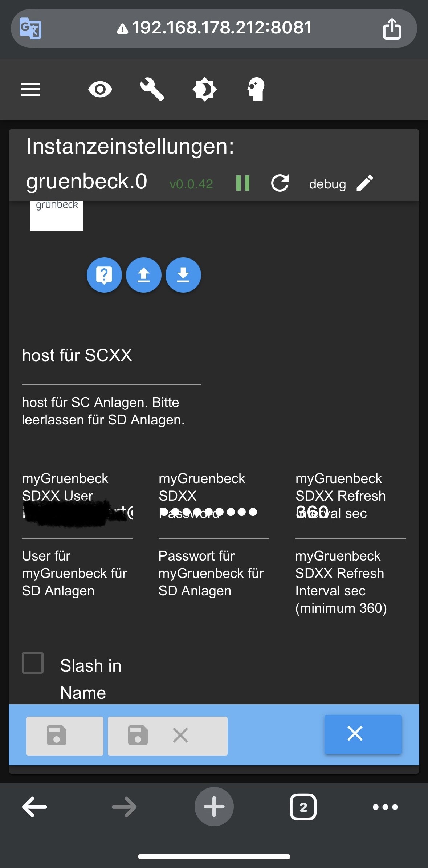Click the eye visibility icon
428x868 pixels.
100,89
